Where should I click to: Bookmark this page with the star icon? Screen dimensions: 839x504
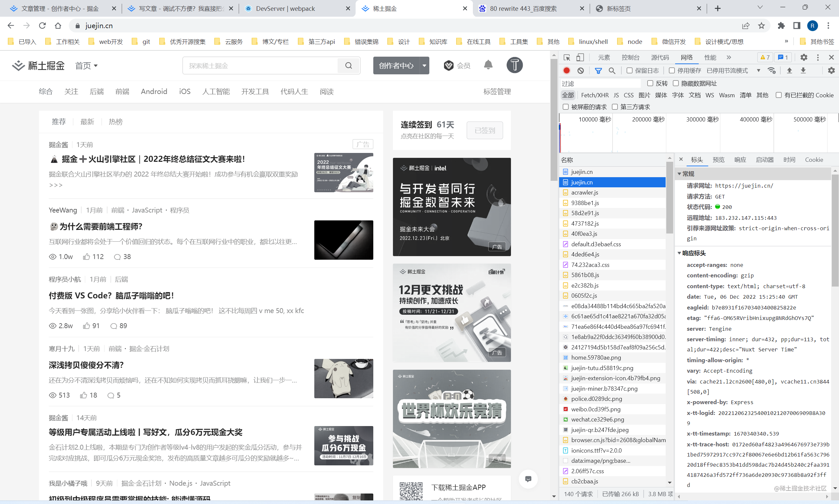pyautogui.click(x=761, y=26)
